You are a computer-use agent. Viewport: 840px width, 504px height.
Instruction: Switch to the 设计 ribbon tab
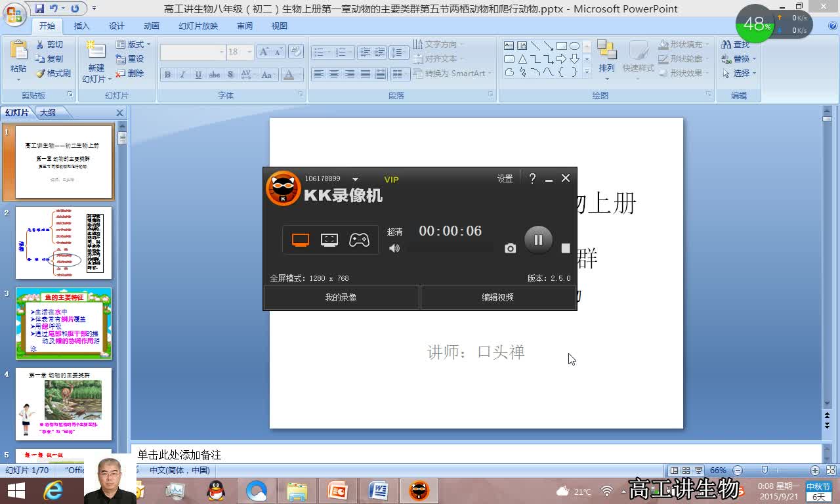117,26
